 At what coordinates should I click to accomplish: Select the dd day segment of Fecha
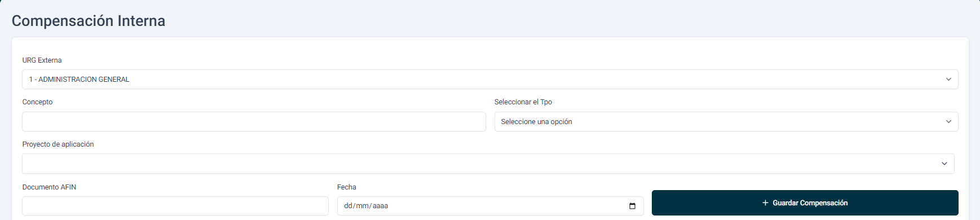348,206
